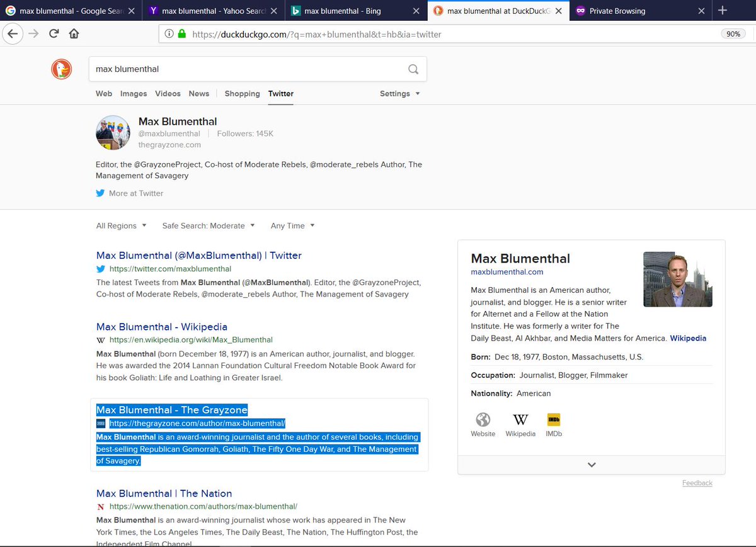
Task: Show site information icon in address bar
Action: pyautogui.click(x=169, y=34)
